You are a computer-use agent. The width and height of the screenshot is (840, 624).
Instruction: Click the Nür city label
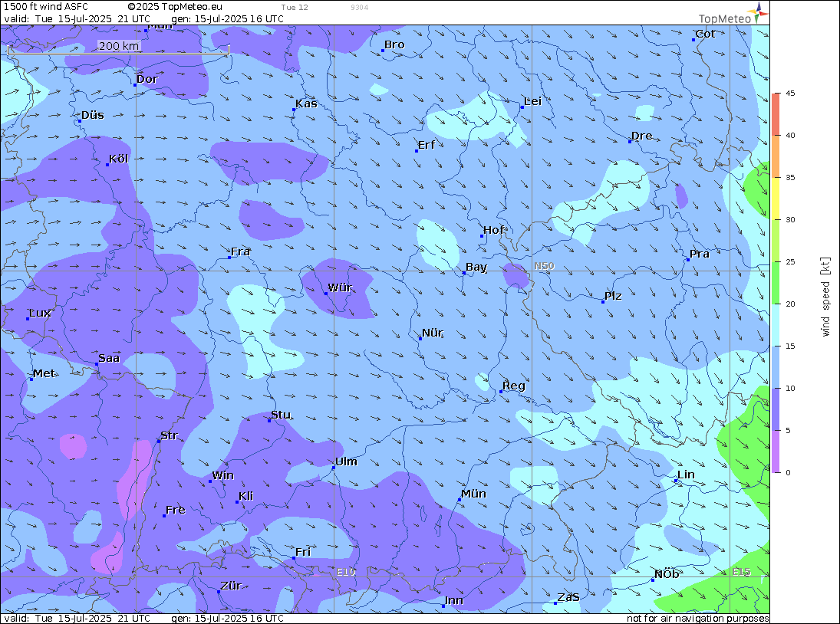tap(433, 333)
